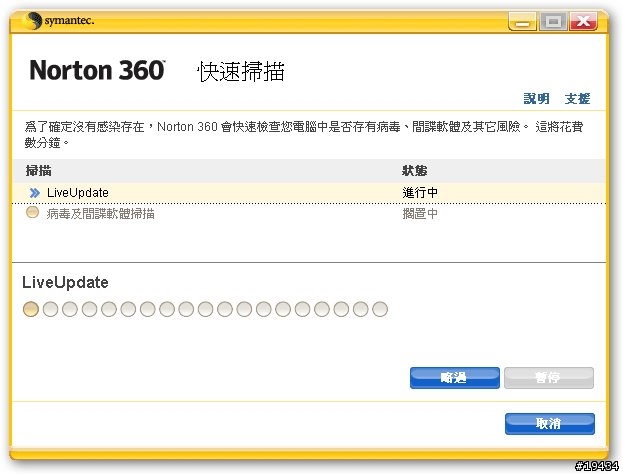Click the Norton 360 logo
This screenshot has height=474, width=623.
97,70
